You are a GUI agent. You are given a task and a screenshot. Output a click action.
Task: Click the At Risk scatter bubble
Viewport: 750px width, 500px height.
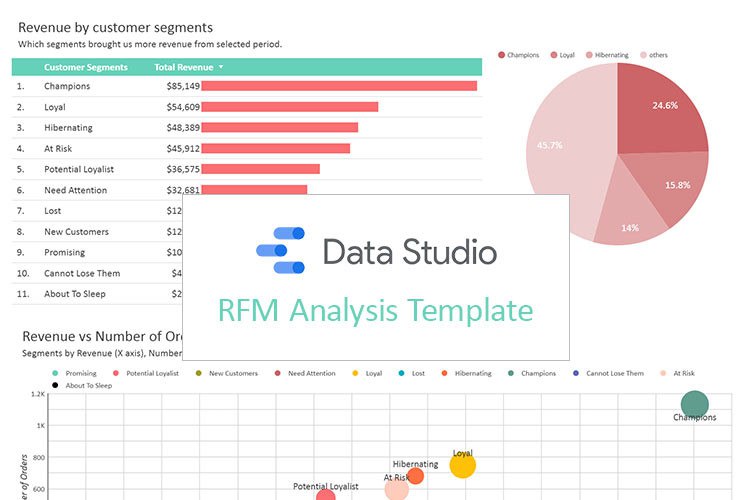pos(397,489)
